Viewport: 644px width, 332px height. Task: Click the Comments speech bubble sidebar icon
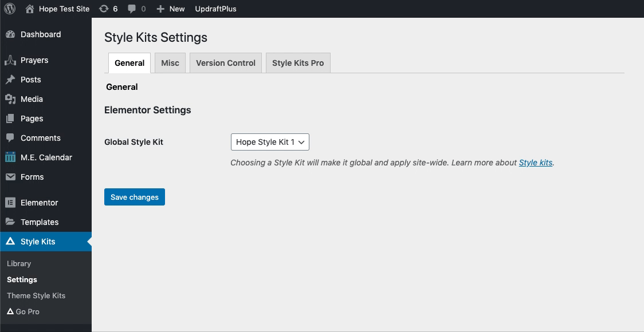pyautogui.click(x=10, y=138)
